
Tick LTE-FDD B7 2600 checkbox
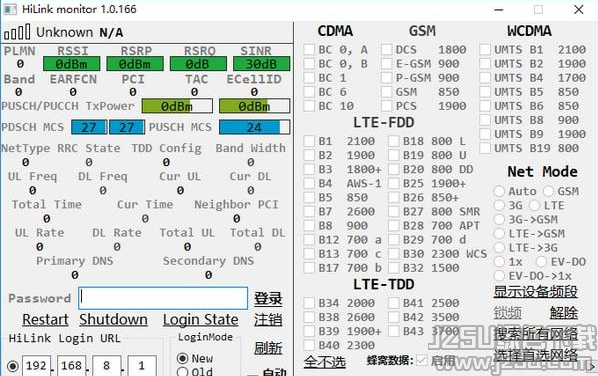[x=309, y=212]
